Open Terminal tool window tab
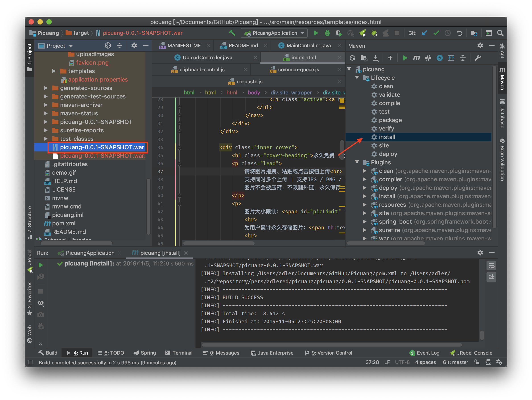 179,353
